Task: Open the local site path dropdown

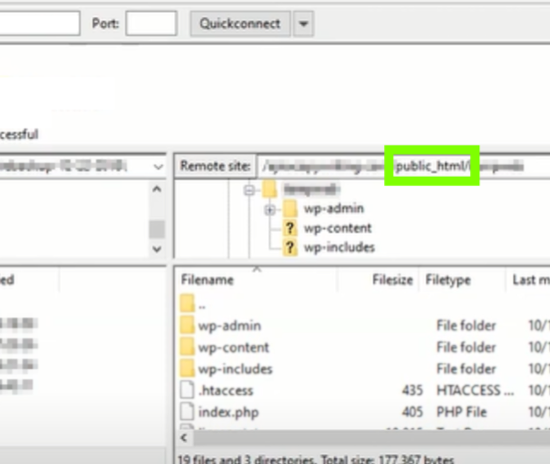Action: tap(158, 167)
